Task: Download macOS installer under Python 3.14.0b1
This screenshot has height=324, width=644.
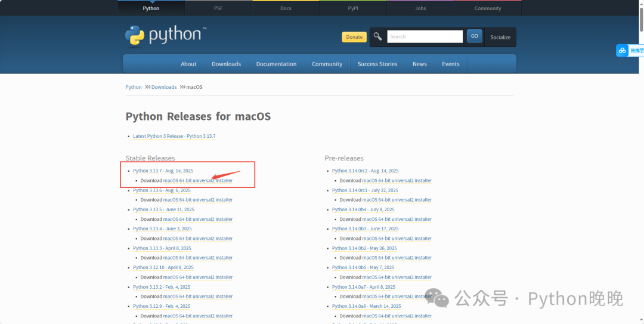Action: [x=397, y=277]
